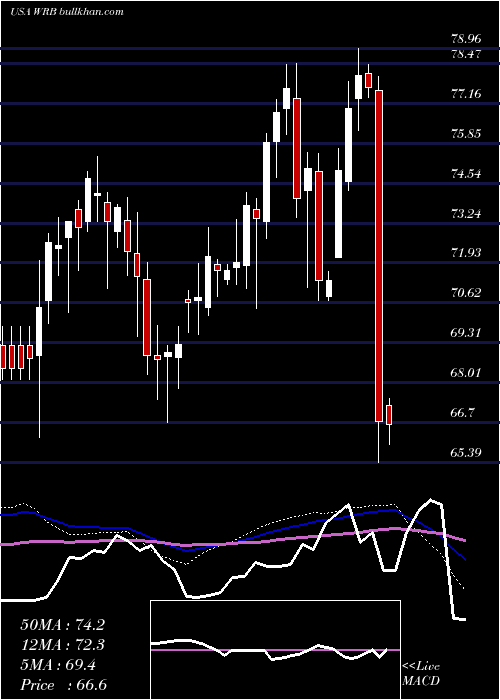Click the 66.7 price axis label
Image resolution: width=500 pixels, height=700 pixels.
tap(463, 412)
